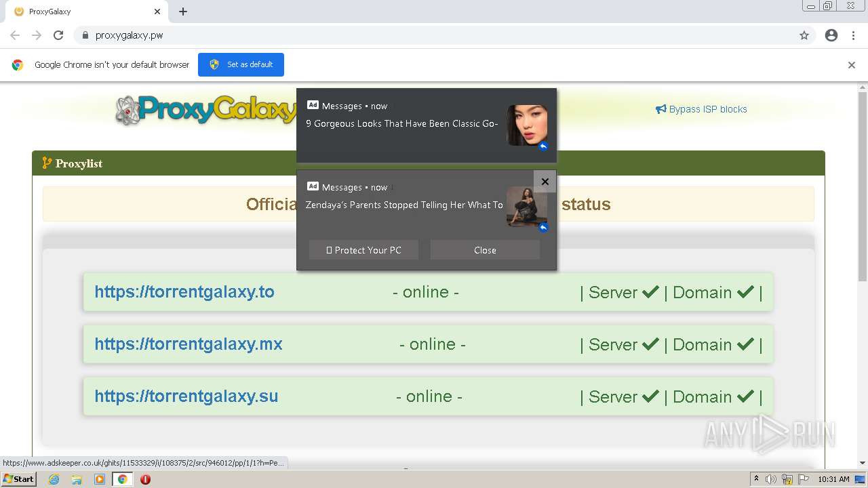
Task: Go back to the previous page
Action: [x=15, y=35]
